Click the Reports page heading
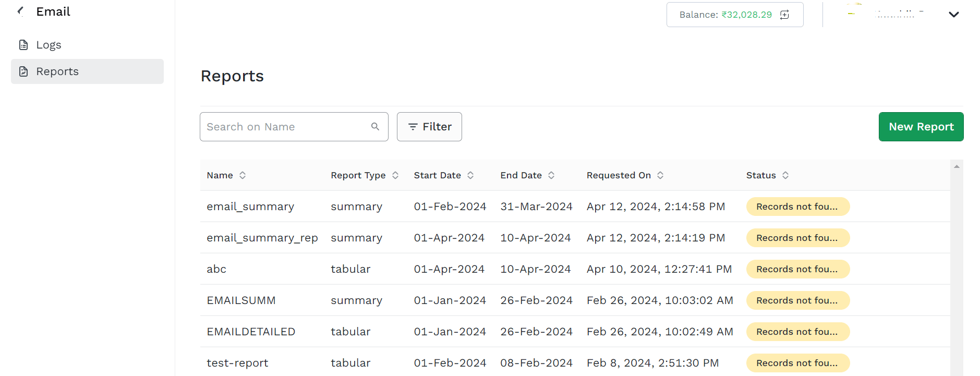Screen dimensions: 980x376 232,76
